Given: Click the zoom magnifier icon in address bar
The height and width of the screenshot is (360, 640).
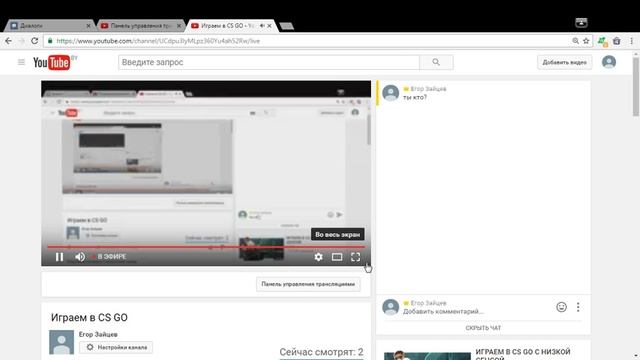Looking at the screenshot, I should (x=576, y=41).
